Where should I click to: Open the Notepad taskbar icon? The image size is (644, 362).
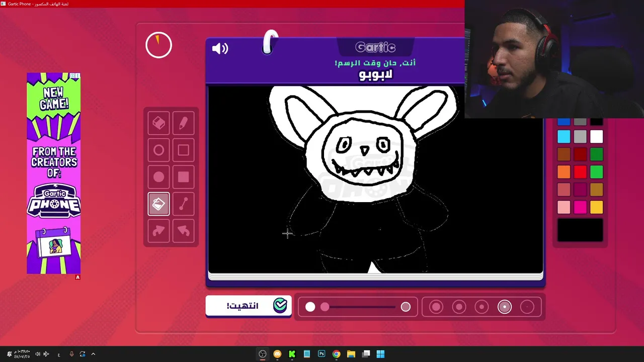click(306, 354)
